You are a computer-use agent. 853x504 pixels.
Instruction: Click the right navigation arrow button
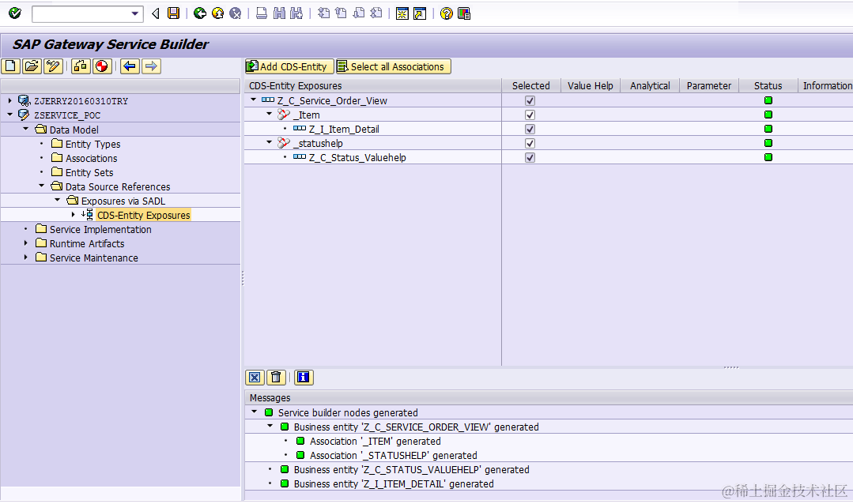tap(151, 66)
